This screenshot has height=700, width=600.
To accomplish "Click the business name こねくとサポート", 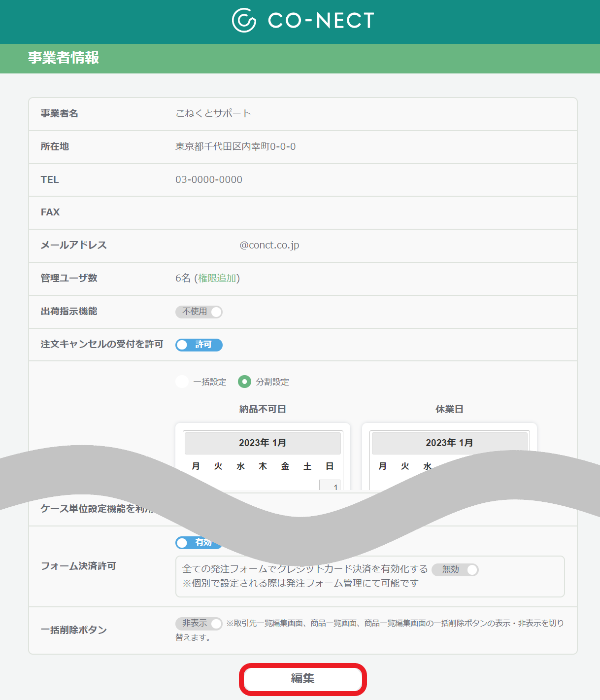I will point(213,113).
